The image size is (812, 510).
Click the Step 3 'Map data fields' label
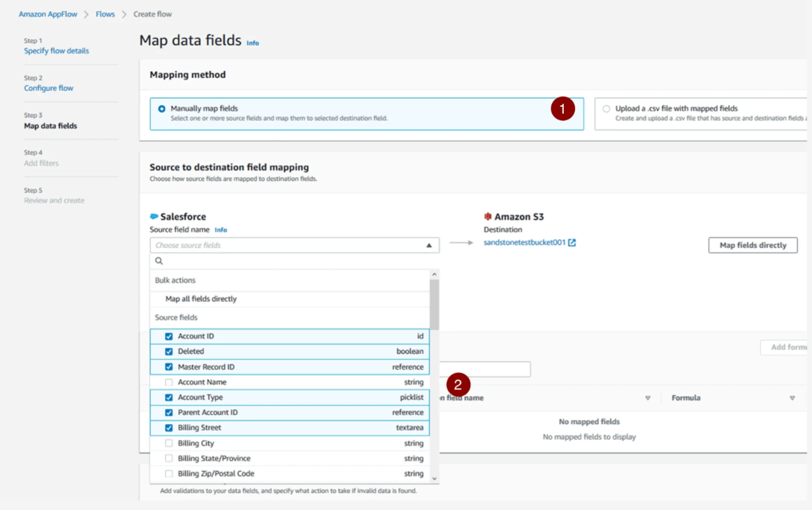pos(50,126)
